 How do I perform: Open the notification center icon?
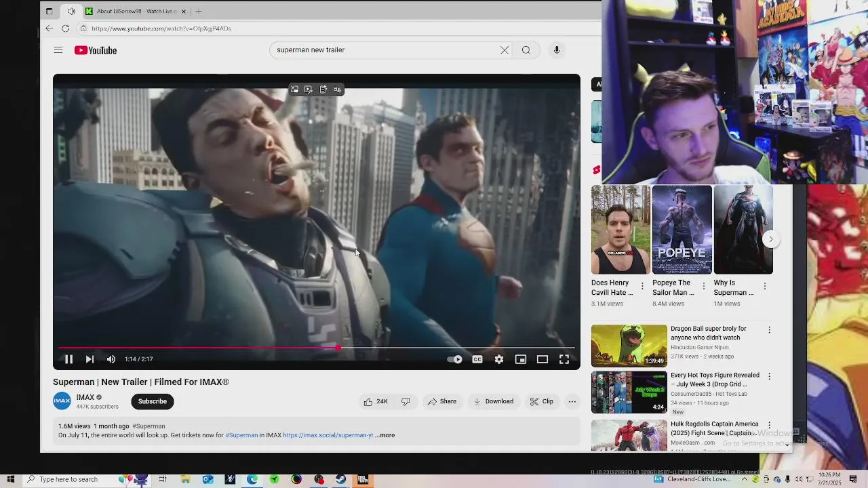pyautogui.click(x=854, y=479)
